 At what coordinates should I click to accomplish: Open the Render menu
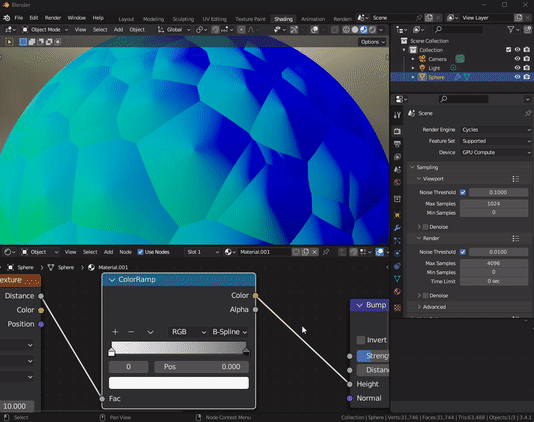[x=53, y=18]
